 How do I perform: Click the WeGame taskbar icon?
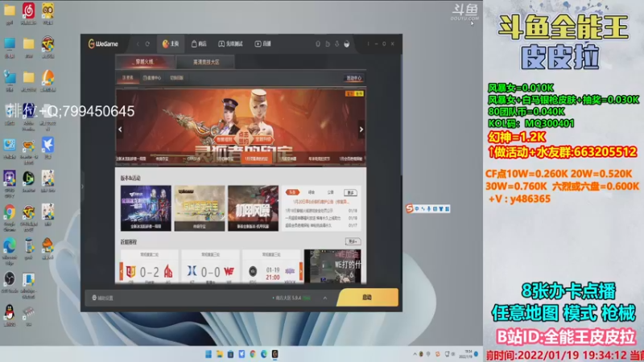(x=275, y=354)
